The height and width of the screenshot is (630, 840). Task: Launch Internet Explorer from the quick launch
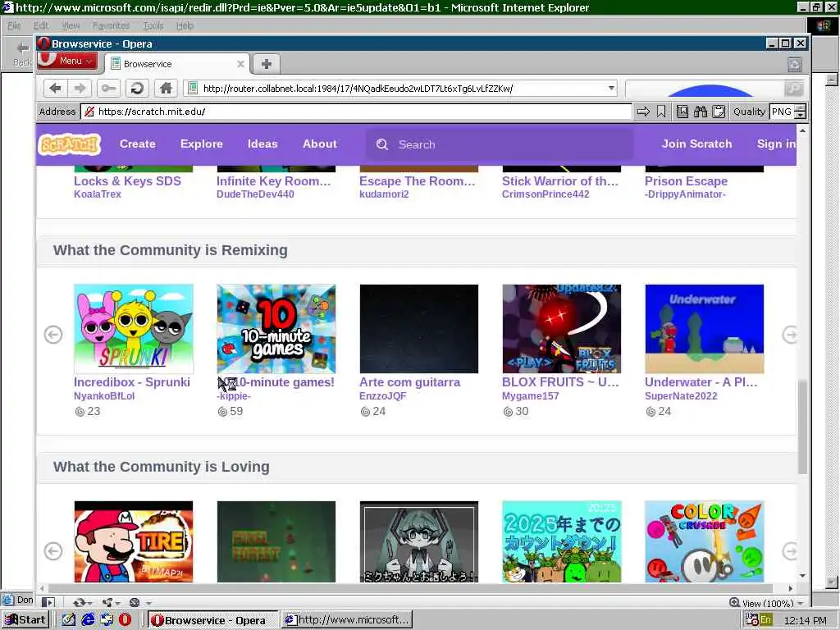click(x=88, y=620)
